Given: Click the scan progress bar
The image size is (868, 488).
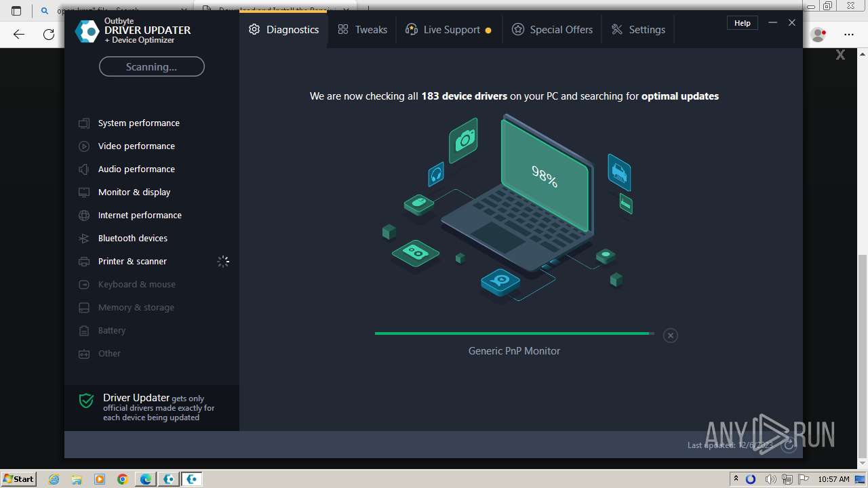Looking at the screenshot, I should coord(515,333).
